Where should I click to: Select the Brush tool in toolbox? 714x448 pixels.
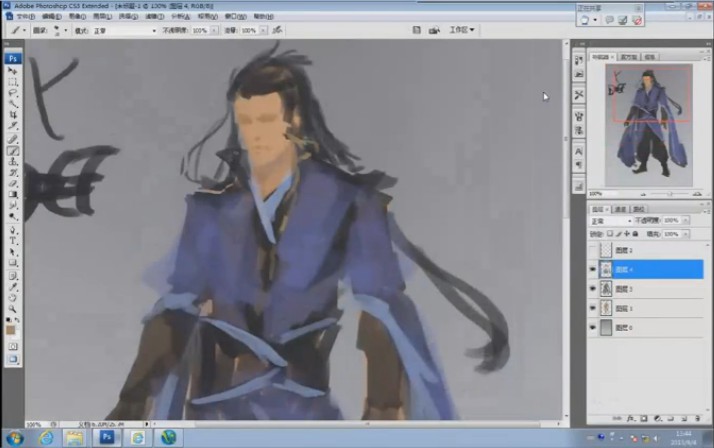pyautogui.click(x=13, y=151)
